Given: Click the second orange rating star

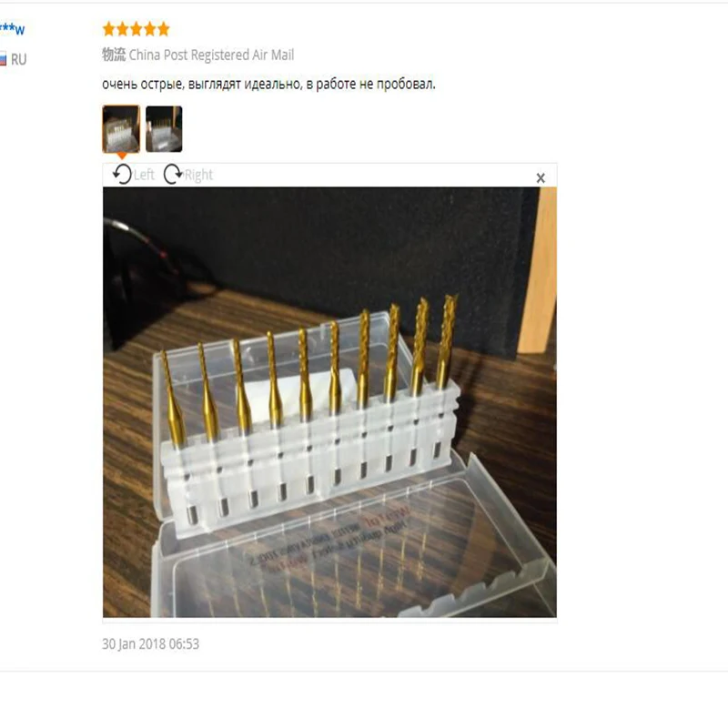Looking at the screenshot, I should pyautogui.click(x=123, y=29).
